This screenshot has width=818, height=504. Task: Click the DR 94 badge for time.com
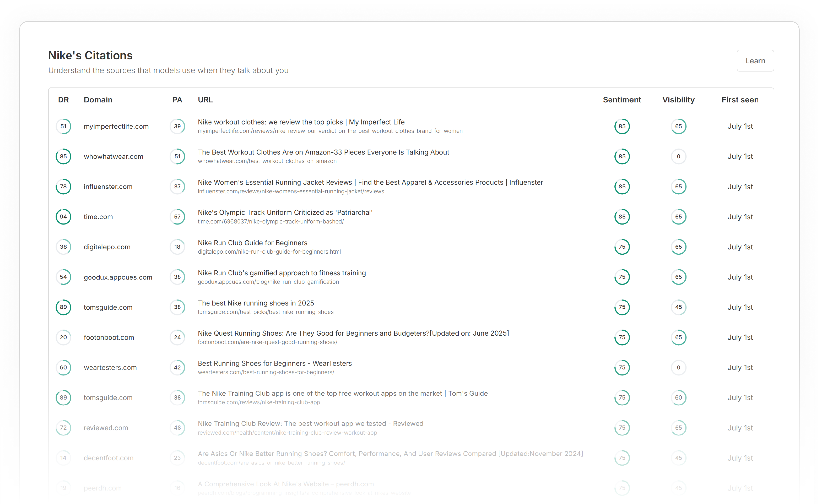point(63,217)
